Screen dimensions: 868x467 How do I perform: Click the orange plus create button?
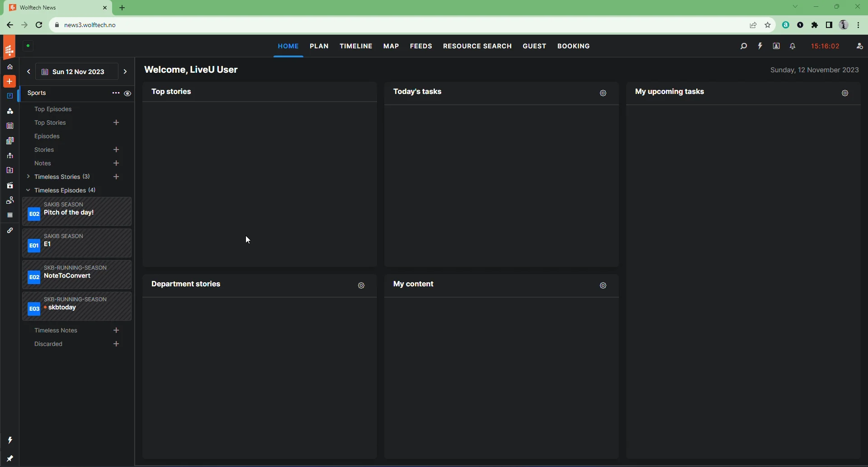(x=9, y=82)
